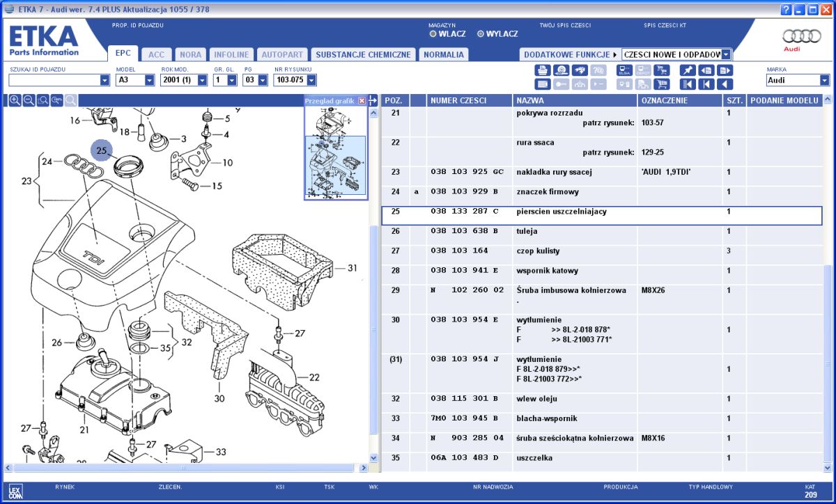Click the pushpin icon in the toolbar
836x504 pixels.
(688, 70)
